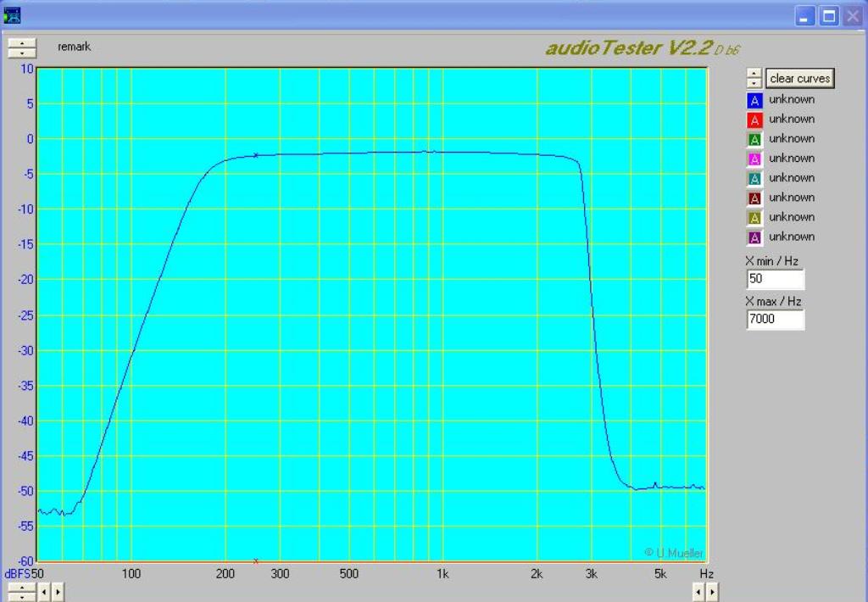Image resolution: width=868 pixels, height=602 pixels.
Task: Click the red curve A icon
Action: 755,120
